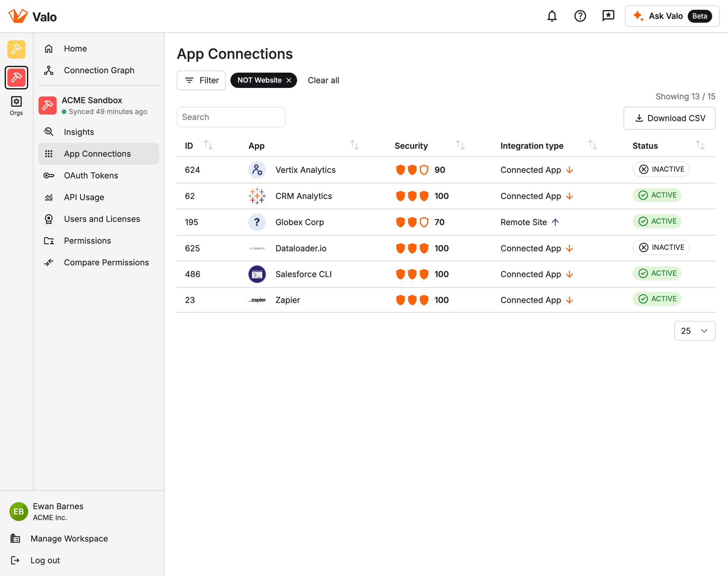This screenshot has height=576, width=728.
Task: Click security shields for Vertix Analytics
Action: (412, 170)
